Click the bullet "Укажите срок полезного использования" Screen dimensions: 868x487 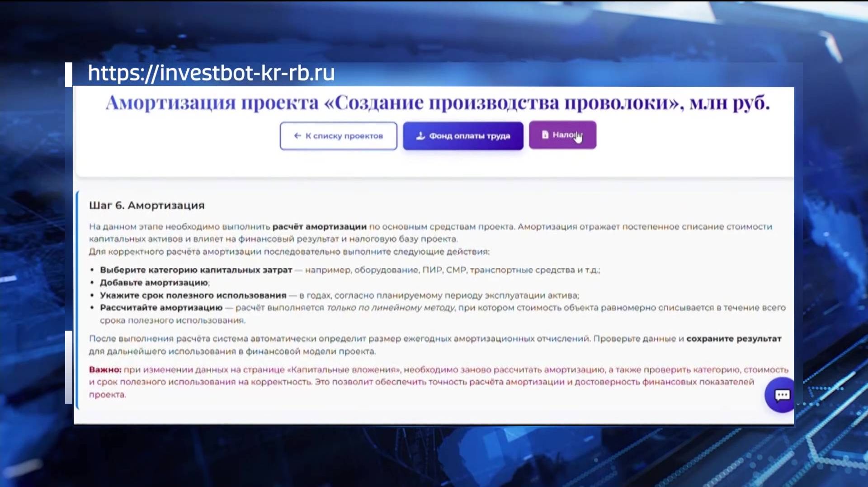(x=193, y=295)
